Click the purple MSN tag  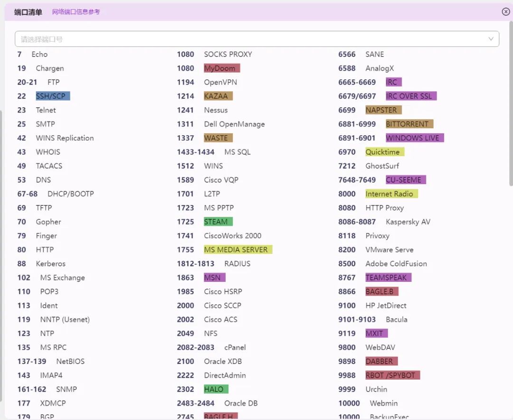214,278
